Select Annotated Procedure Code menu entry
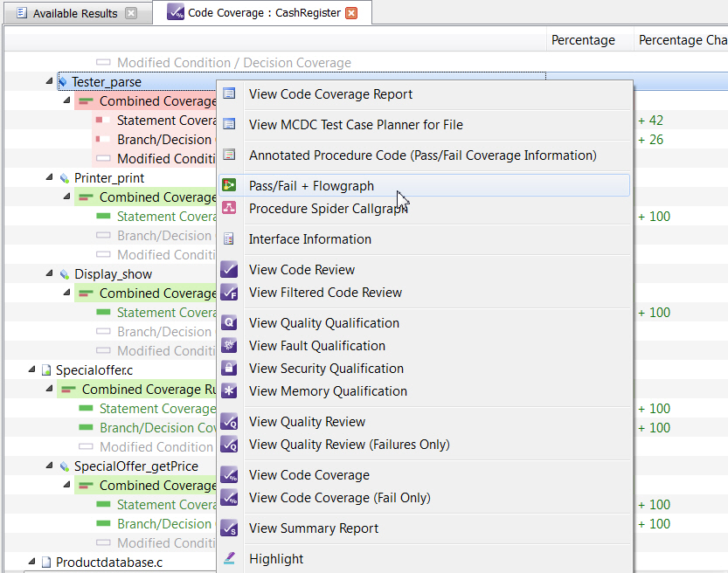The height and width of the screenshot is (573, 728). 422,155
